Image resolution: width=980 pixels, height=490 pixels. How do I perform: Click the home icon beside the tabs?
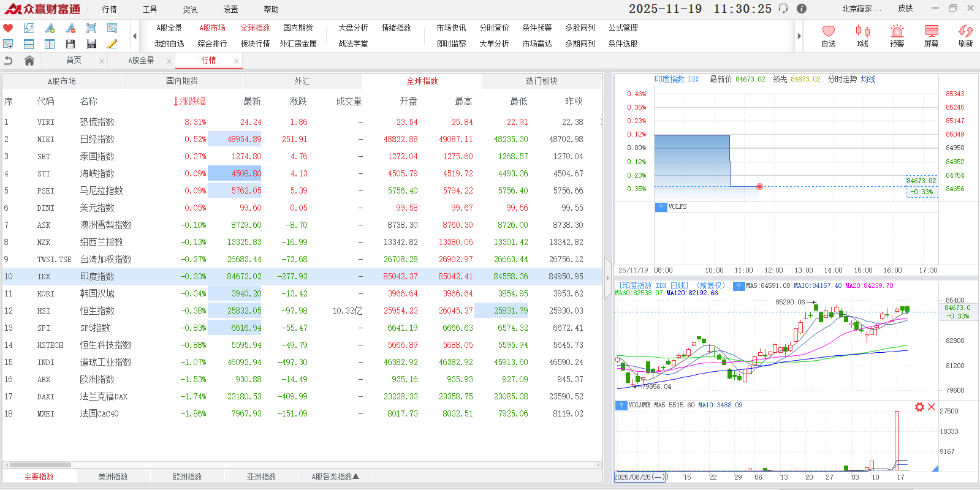29,61
